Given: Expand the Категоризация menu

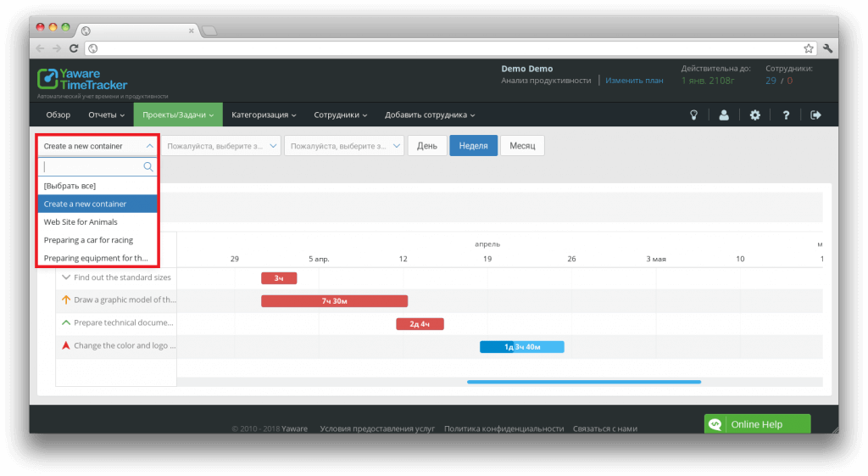Looking at the screenshot, I should point(264,115).
